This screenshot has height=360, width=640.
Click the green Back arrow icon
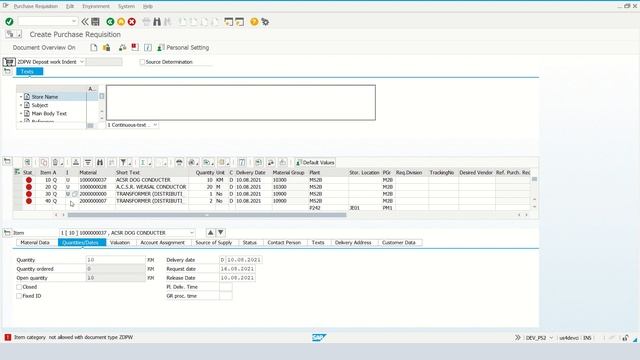(x=110, y=22)
